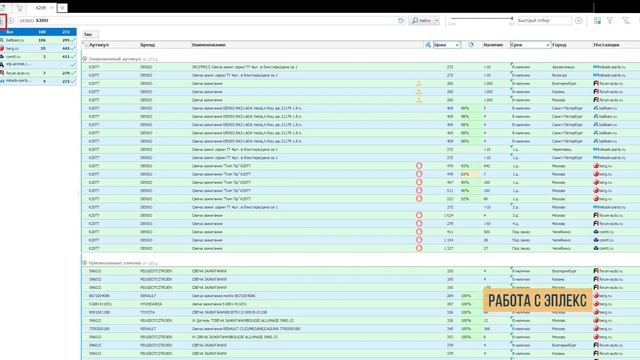Click red circle icon in 1 327 price Челябинск row
Screen dimensions: 640x360
click(x=419, y=248)
